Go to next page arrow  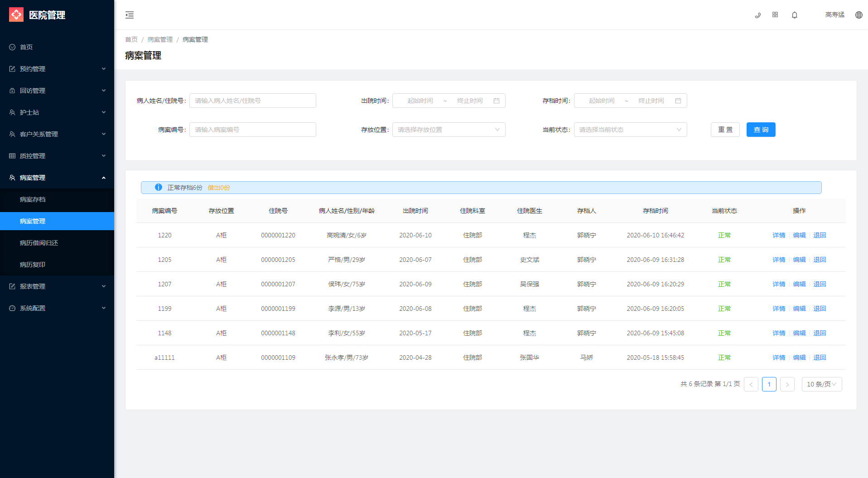pyautogui.click(x=787, y=384)
